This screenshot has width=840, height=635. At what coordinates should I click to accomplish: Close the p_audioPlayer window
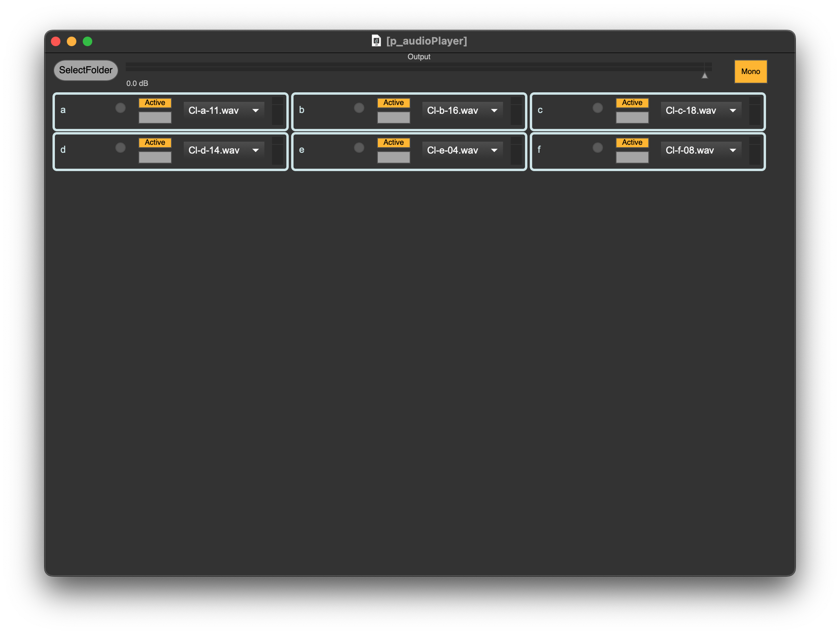[56, 41]
